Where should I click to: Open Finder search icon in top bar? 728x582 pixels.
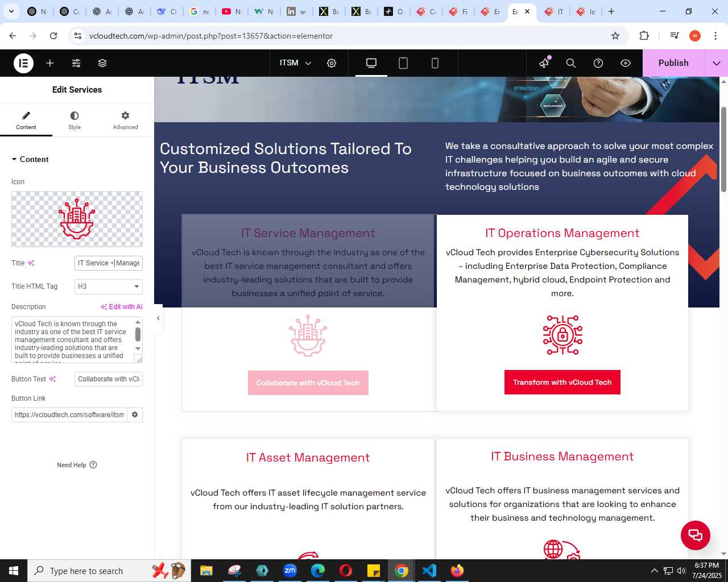(571, 63)
